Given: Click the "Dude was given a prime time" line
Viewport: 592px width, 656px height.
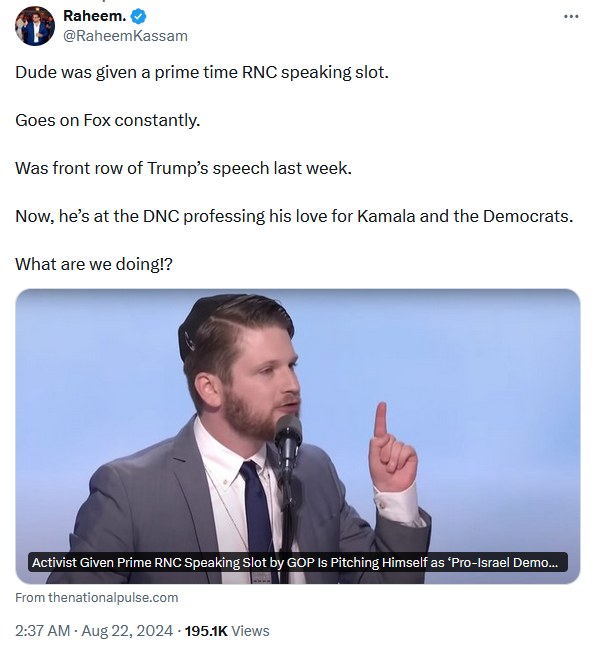Looking at the screenshot, I should click(x=202, y=72).
